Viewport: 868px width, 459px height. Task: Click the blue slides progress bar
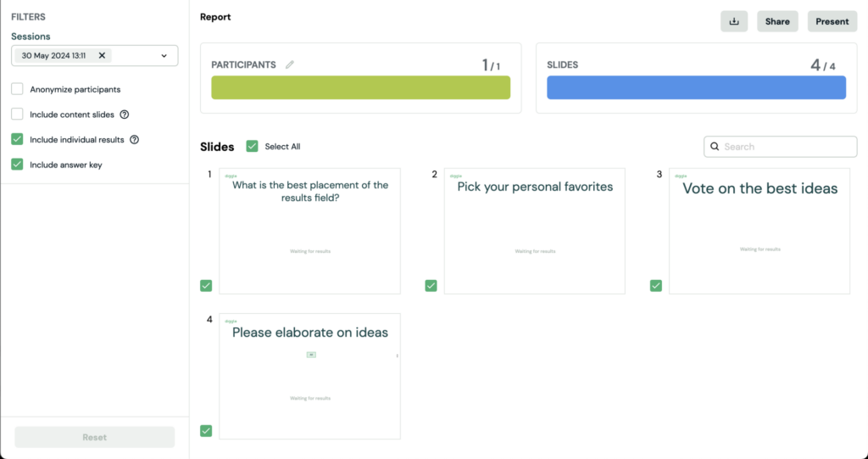tap(697, 87)
